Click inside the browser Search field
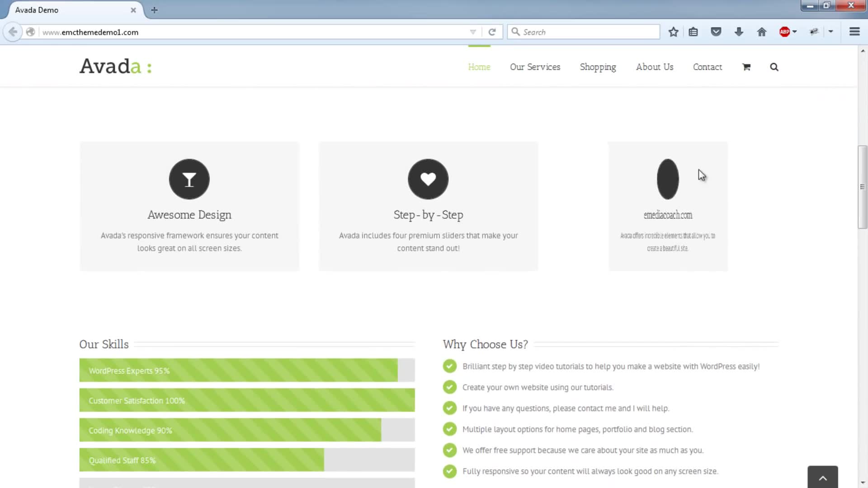Viewport: 868px width, 488px height. 588,32
